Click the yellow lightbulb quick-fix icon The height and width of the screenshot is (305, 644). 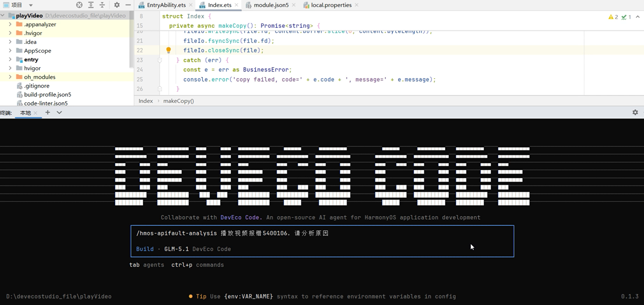[169, 50]
